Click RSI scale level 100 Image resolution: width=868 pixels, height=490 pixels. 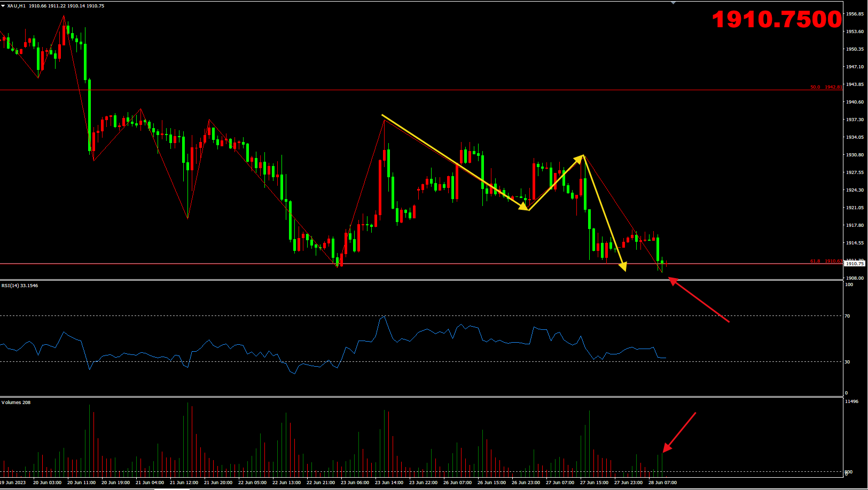pos(849,284)
